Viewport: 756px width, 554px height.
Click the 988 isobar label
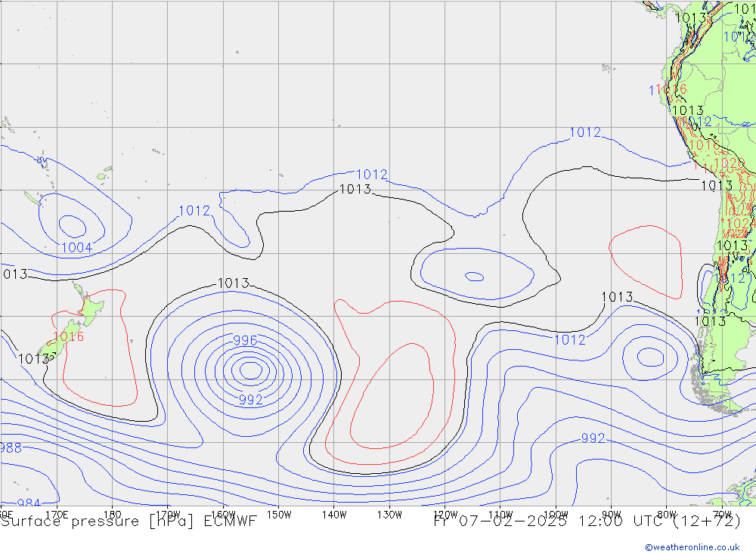coord(11,448)
